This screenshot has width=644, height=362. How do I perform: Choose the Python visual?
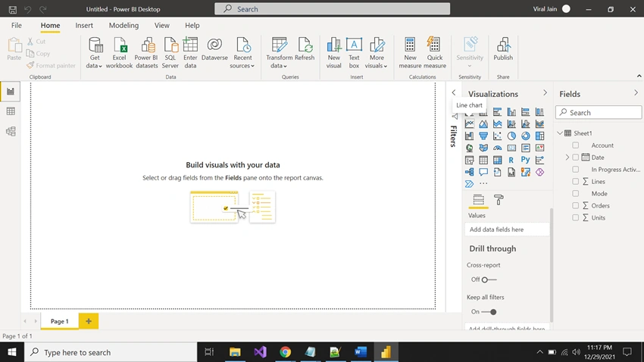point(526,160)
